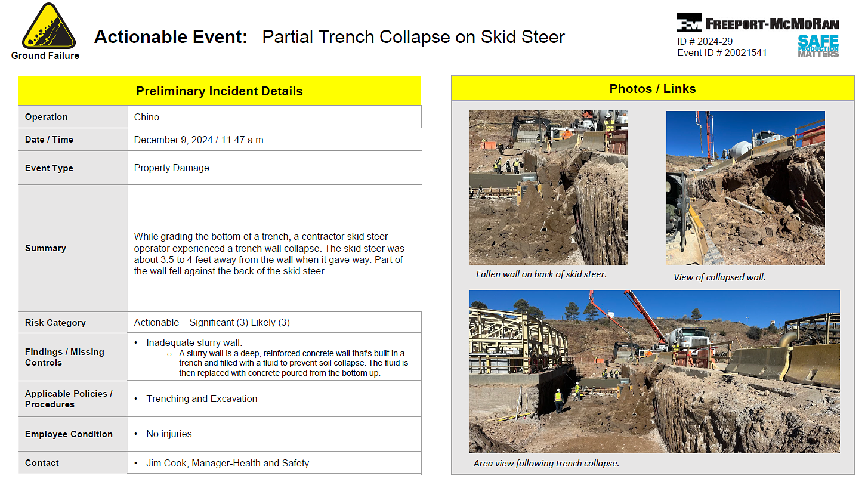
Task: Click the December 9, 2024 date cell
Action: tap(200, 140)
